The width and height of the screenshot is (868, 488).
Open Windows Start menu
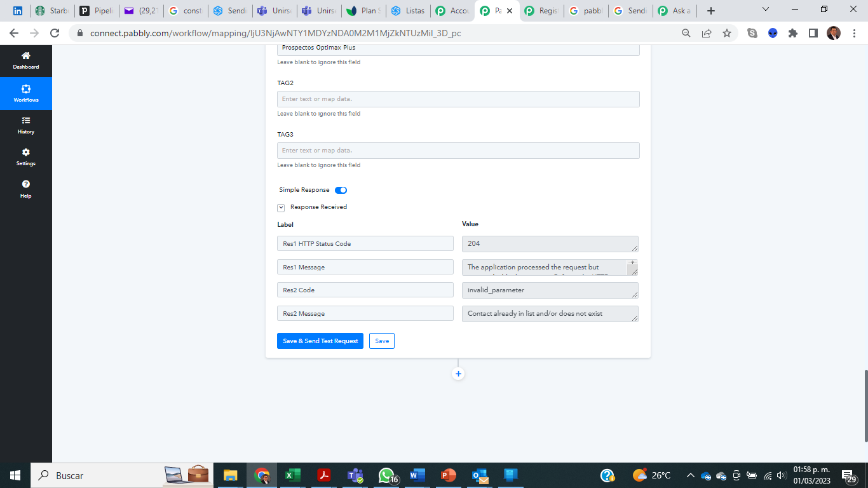[x=15, y=475]
